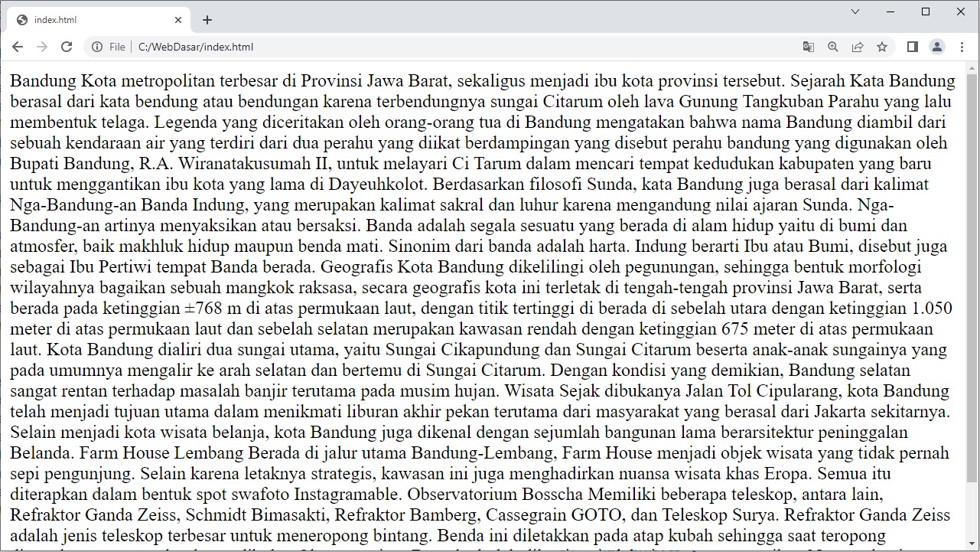
Task: Minimize the browser window
Action: [x=890, y=11]
